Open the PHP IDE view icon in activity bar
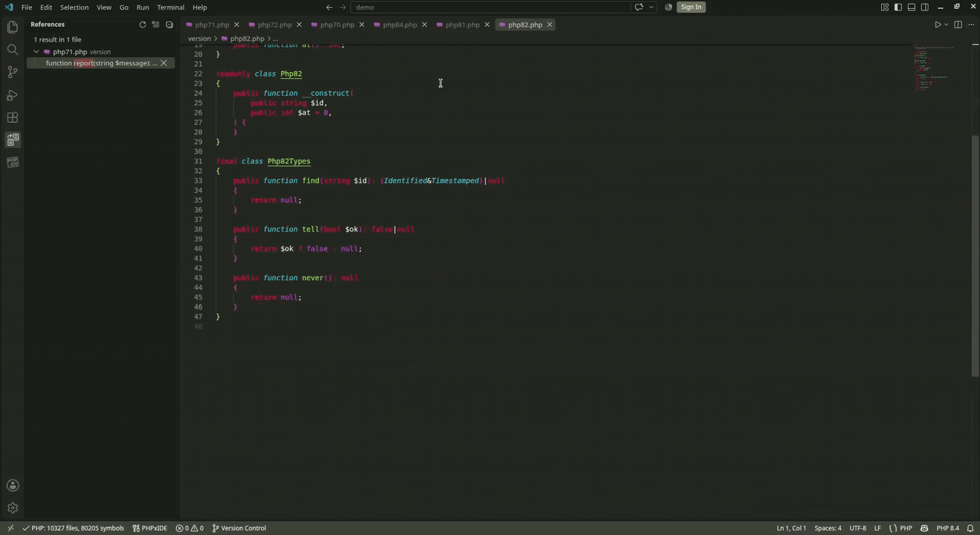 tap(12, 162)
